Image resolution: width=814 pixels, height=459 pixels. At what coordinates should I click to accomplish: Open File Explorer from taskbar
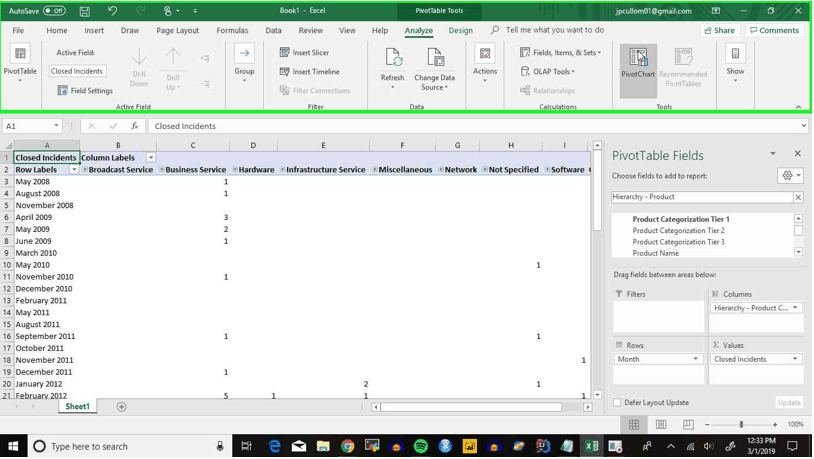pyautogui.click(x=323, y=447)
